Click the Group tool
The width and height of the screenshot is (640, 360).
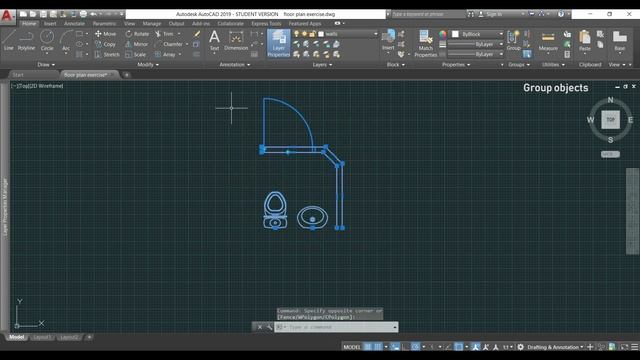coord(513,40)
